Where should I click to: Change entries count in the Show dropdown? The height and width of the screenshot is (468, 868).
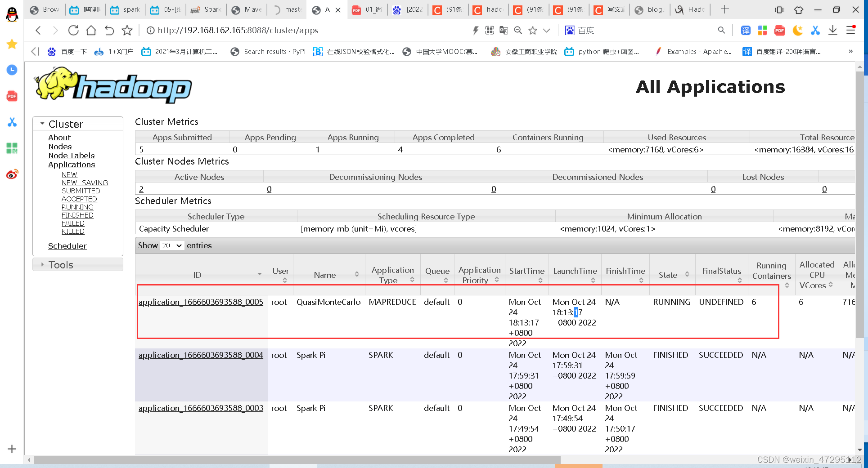point(172,245)
